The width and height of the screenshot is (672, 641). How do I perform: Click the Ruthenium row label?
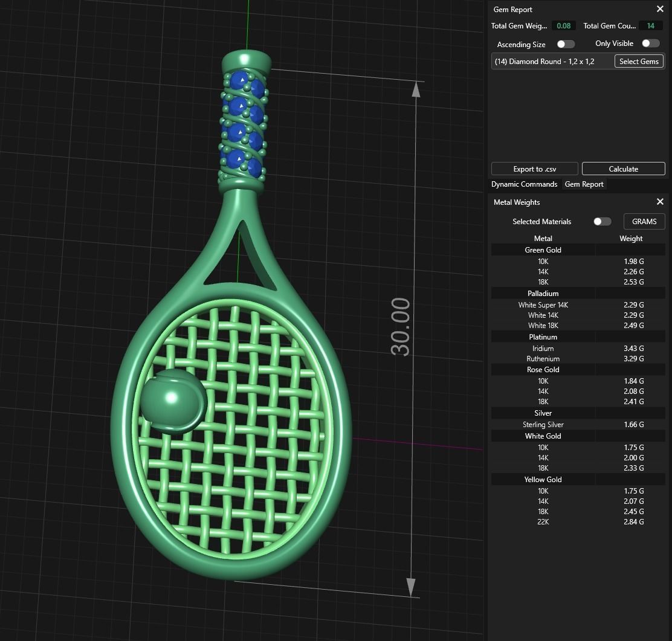click(543, 359)
